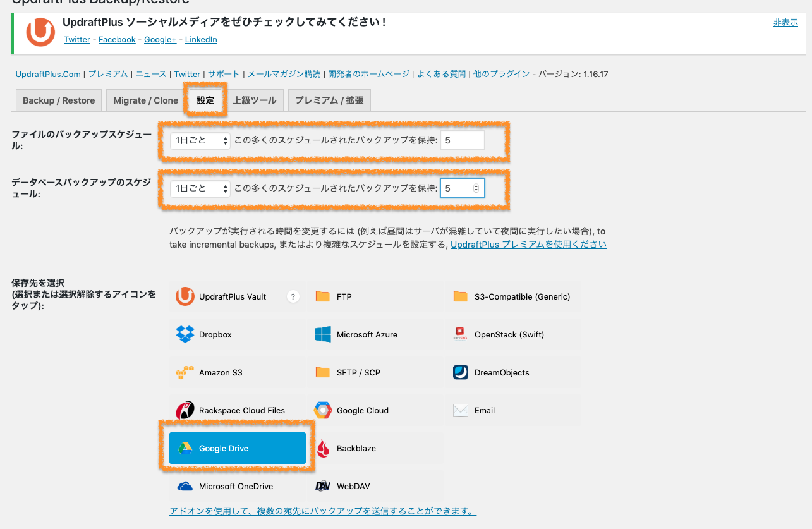Select the Backblaze storage label
812x529 pixels.
(x=356, y=448)
